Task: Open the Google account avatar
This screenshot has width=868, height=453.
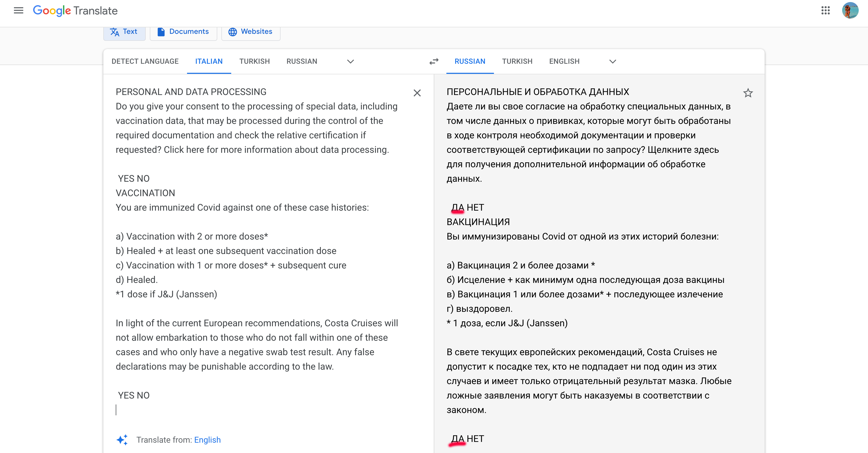Action: 850,10
